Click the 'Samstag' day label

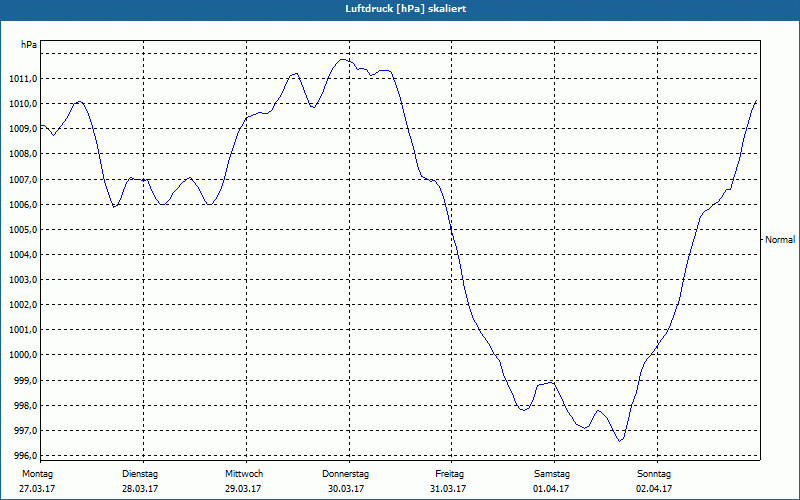(552, 474)
